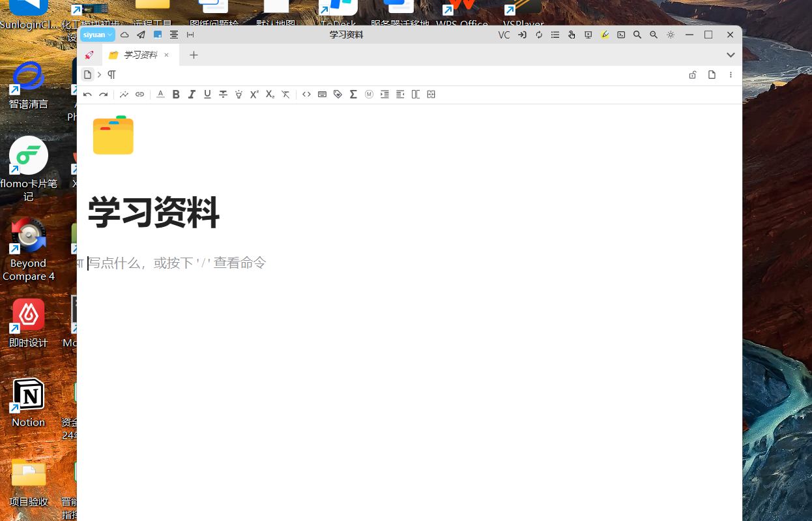The image size is (812, 521).
Task: Open flomo卡片笔记 desktop shortcut
Action: [x=29, y=169]
